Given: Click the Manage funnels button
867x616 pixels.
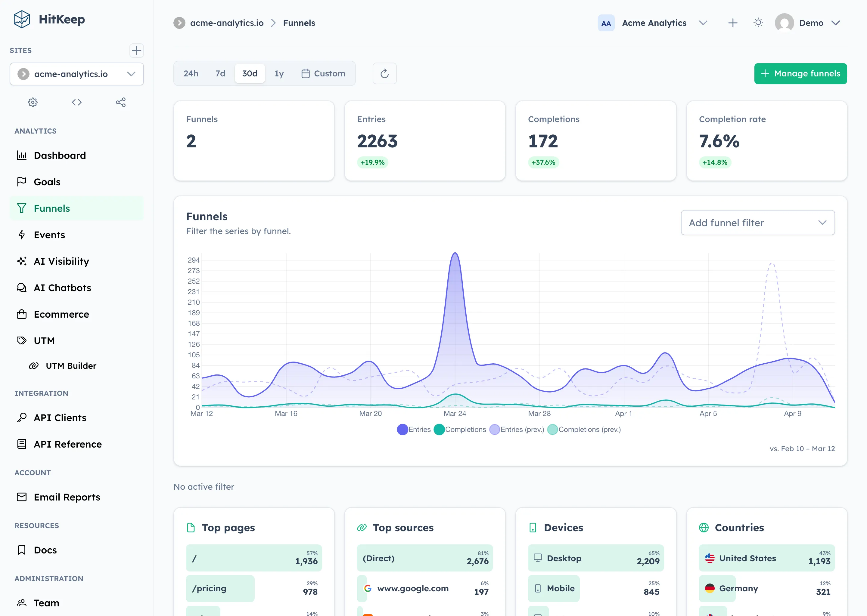Looking at the screenshot, I should coord(800,73).
